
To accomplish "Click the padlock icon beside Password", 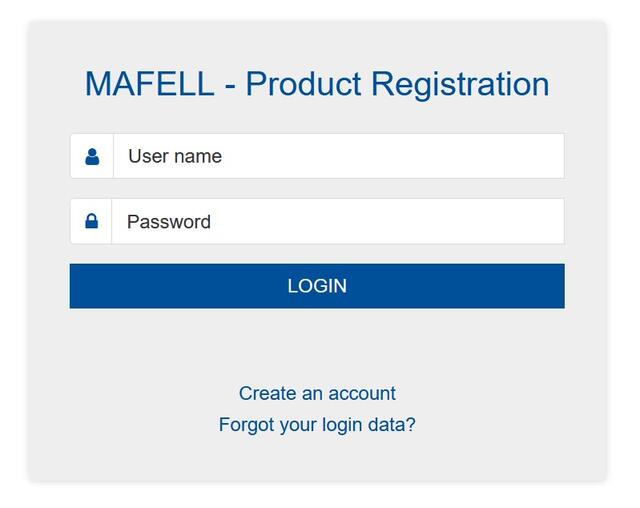I will click(91, 221).
